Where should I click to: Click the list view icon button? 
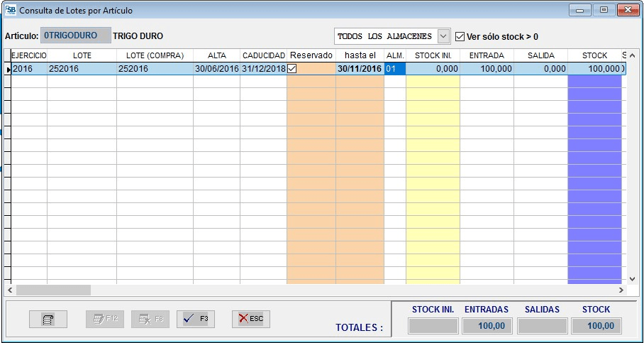click(48, 320)
